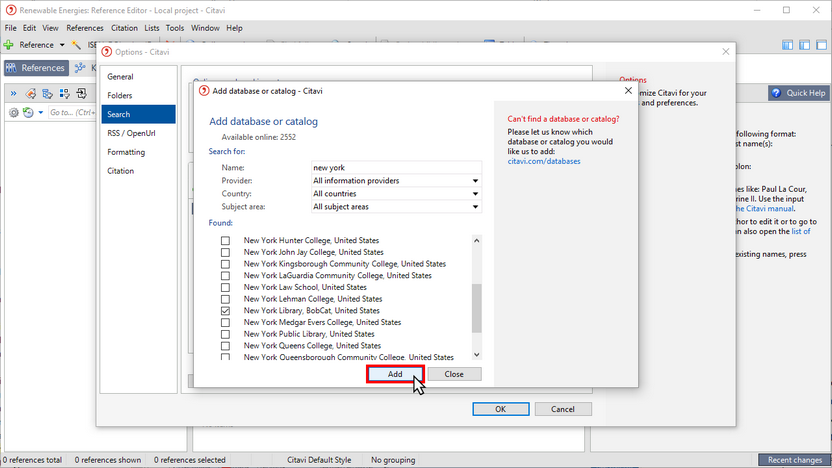832x468 pixels.
Task: Click Cancel in the Options dialog
Action: point(562,409)
